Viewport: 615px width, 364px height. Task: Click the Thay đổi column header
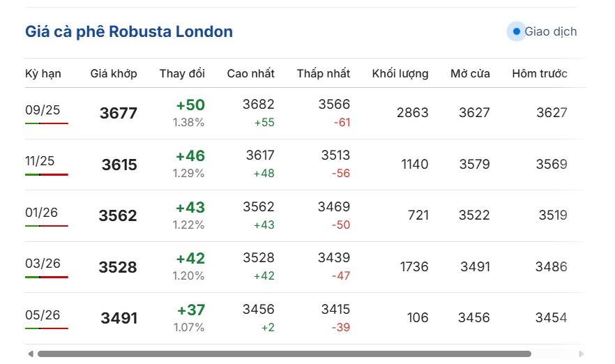click(182, 74)
